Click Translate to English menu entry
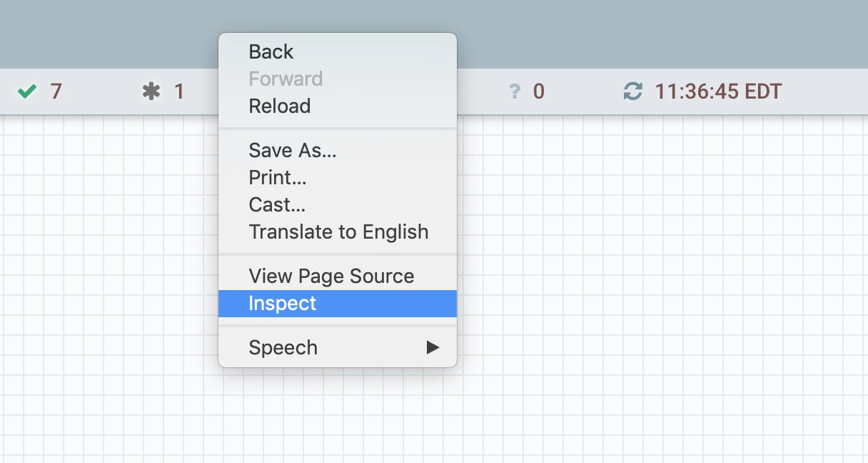The width and height of the screenshot is (868, 463). (338, 231)
